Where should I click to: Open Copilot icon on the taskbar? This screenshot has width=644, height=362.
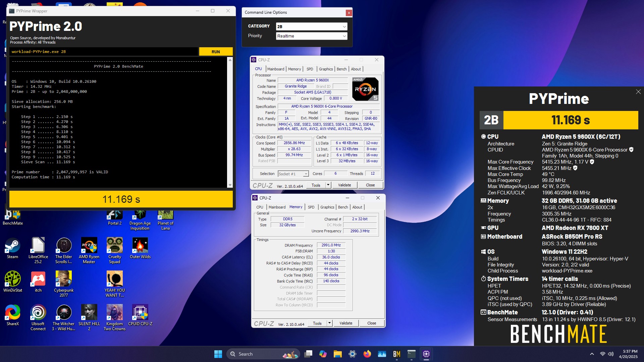click(x=323, y=354)
